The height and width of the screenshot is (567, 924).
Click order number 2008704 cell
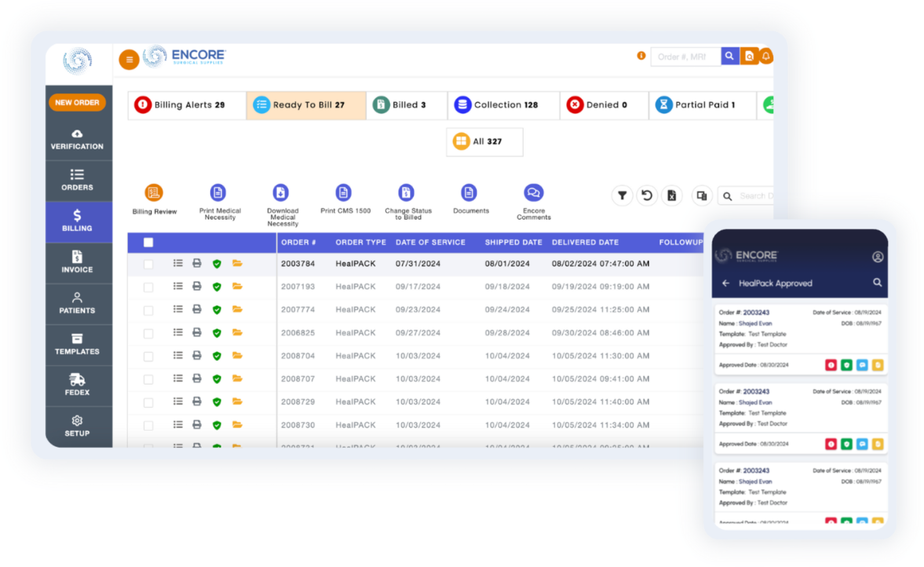pyautogui.click(x=298, y=356)
